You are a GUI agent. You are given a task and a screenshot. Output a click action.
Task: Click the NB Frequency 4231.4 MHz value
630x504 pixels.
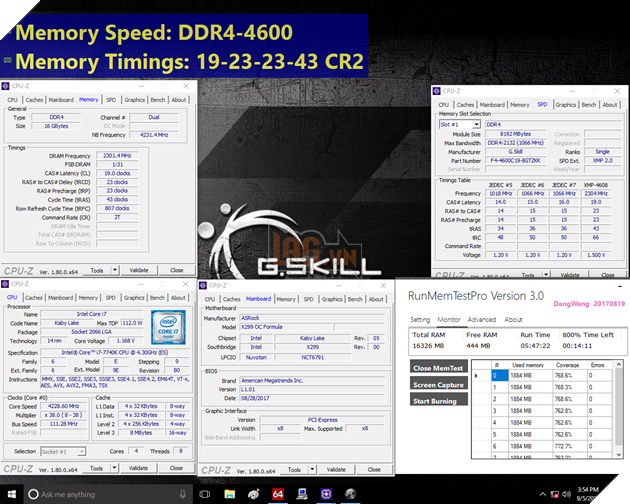(154, 135)
